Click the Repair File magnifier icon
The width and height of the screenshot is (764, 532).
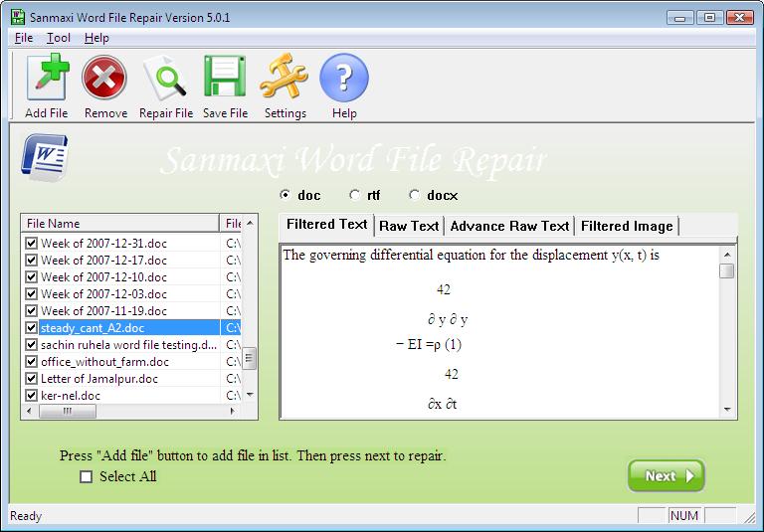pyautogui.click(x=165, y=78)
